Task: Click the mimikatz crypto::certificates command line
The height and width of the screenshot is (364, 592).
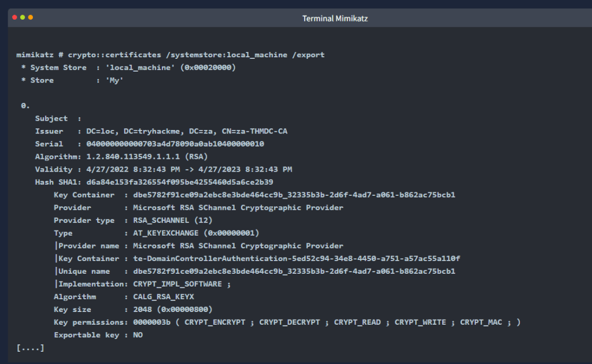Action: [171, 55]
